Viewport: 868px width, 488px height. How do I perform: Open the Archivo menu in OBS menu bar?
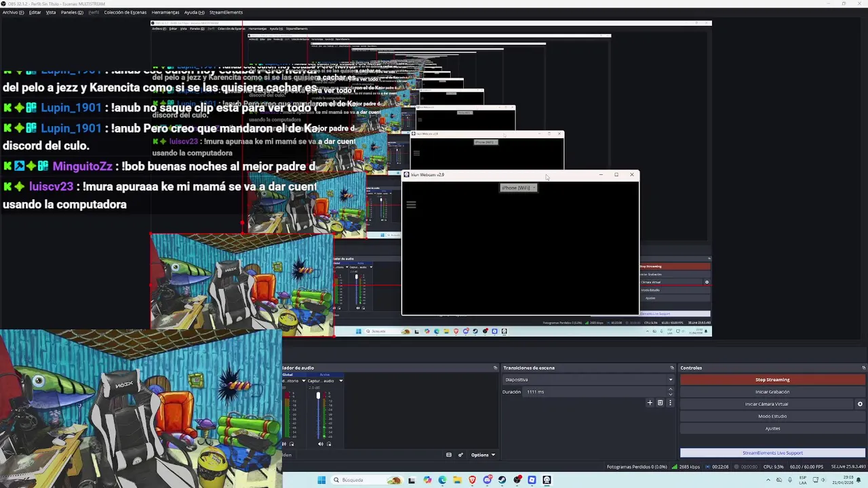[x=14, y=12]
